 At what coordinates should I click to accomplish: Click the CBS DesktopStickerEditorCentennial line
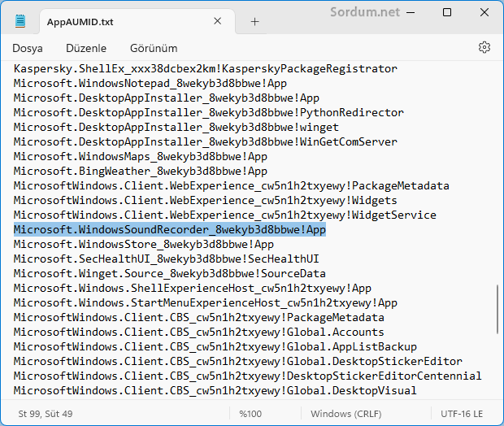pyautogui.click(x=248, y=376)
